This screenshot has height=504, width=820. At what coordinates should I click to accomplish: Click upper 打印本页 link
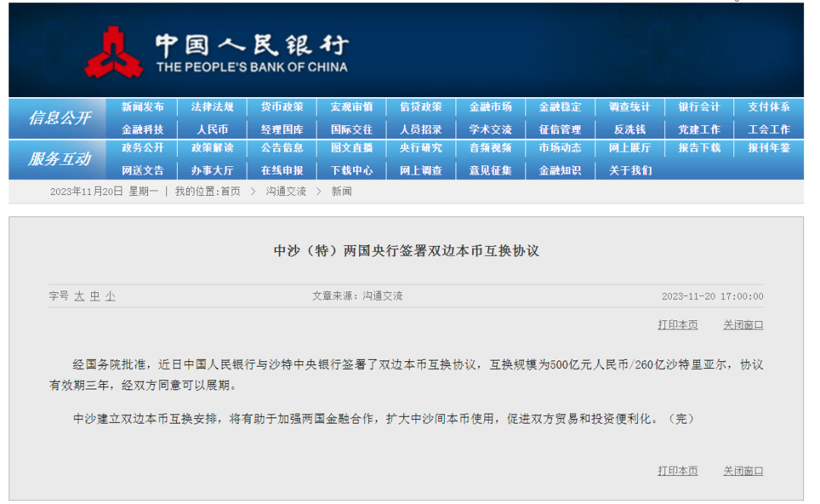point(678,325)
